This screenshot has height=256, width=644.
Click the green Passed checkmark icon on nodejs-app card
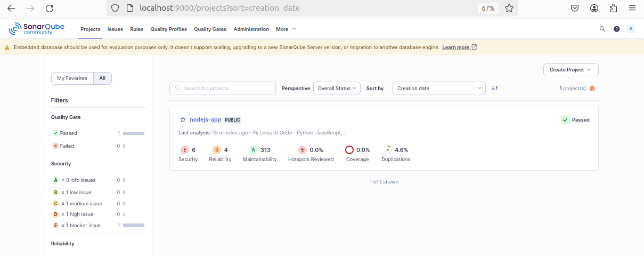565,120
